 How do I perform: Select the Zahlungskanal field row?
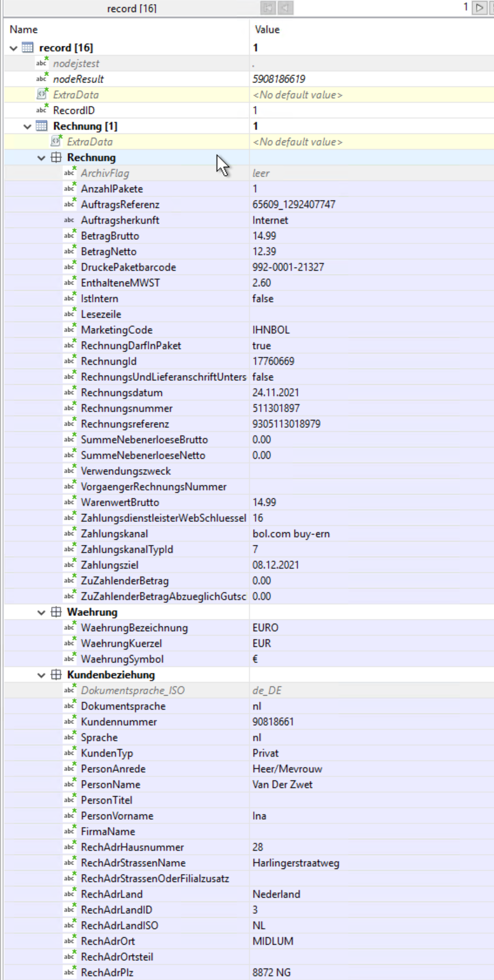coord(114,534)
